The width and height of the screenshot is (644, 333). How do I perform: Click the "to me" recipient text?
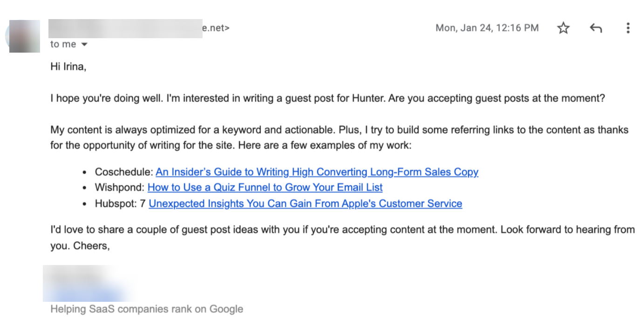(63, 45)
